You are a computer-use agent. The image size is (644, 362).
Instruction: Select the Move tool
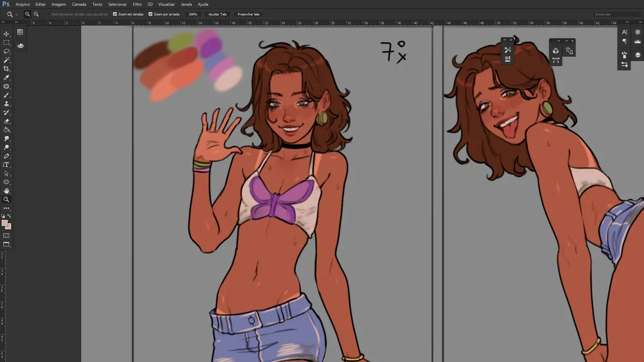tap(7, 34)
